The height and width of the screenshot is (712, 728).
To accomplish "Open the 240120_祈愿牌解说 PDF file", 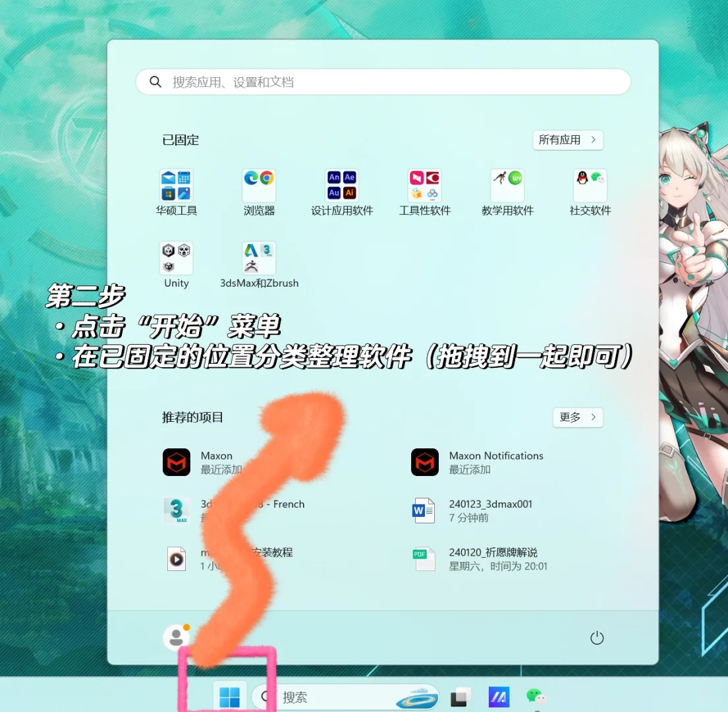I will click(493, 558).
